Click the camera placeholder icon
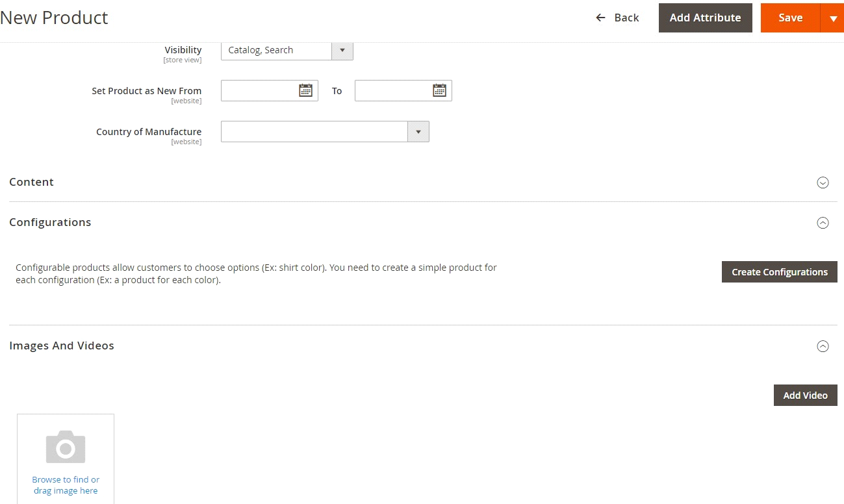844x504 pixels. [x=65, y=447]
